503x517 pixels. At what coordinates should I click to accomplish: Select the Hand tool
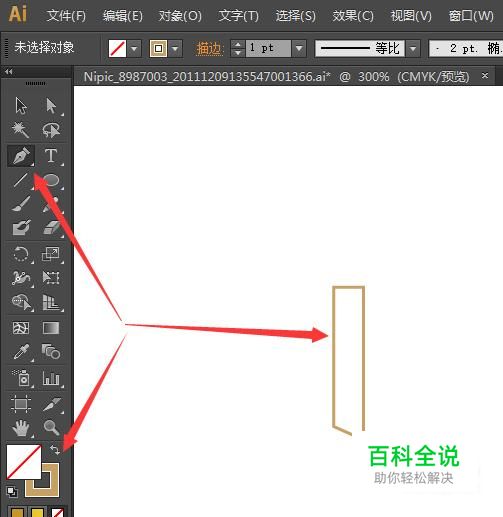(21, 428)
